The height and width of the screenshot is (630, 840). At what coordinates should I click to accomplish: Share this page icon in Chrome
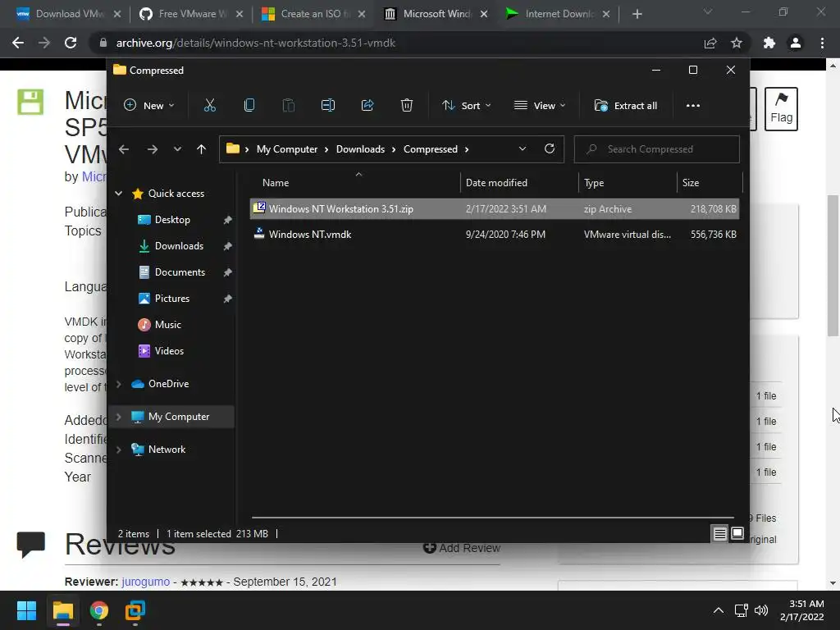pos(710,43)
